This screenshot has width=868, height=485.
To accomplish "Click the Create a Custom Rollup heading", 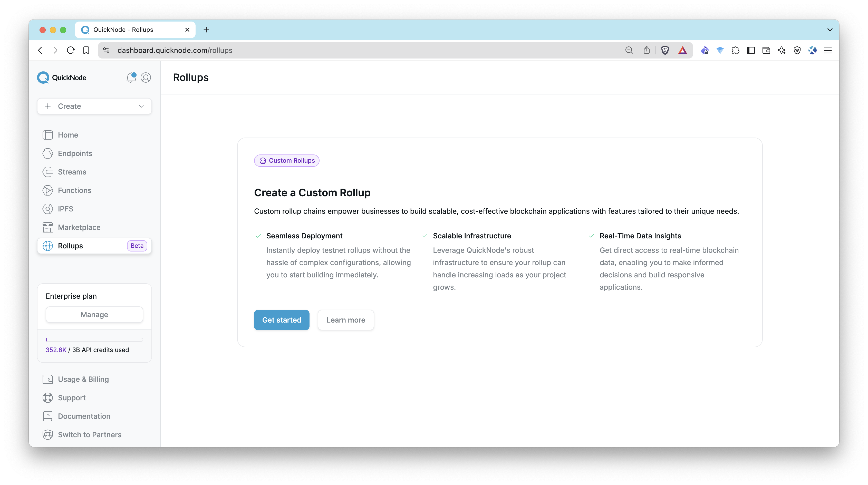I will (x=312, y=193).
